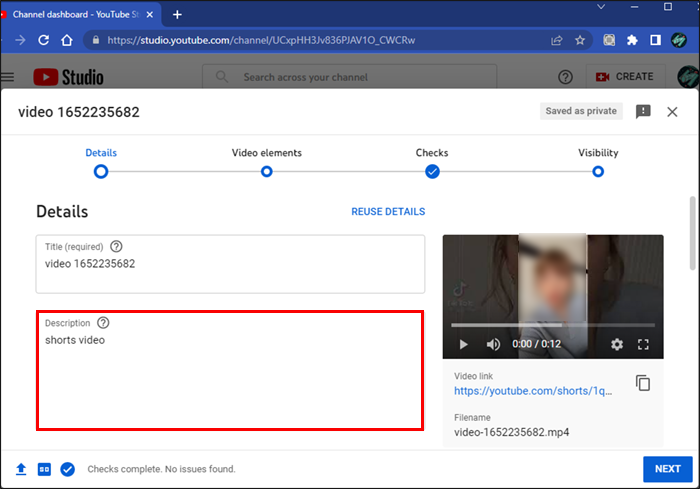This screenshot has width=700, height=489.
Task: Click the send feedback icon beside Saved as private
Action: click(x=643, y=112)
